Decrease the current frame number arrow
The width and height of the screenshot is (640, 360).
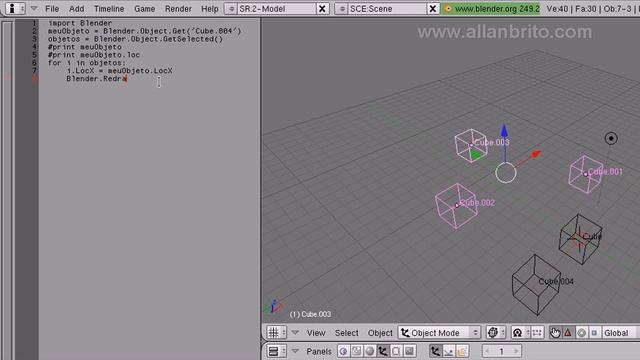coord(487,351)
